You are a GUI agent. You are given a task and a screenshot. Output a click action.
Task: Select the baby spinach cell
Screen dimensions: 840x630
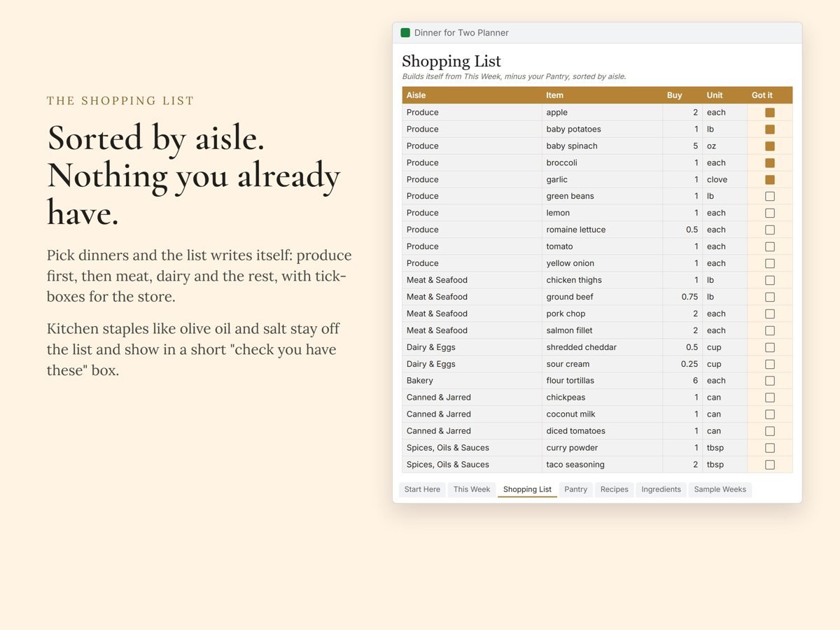[x=602, y=146]
